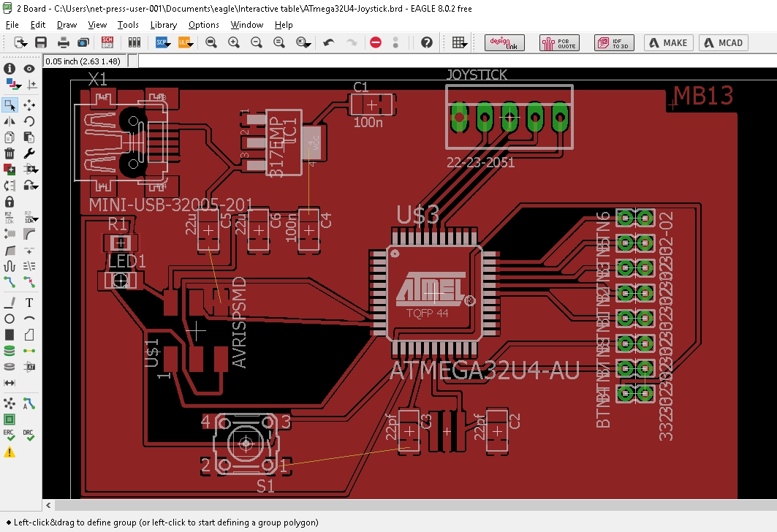Click the Ratsnest tool

[x=10, y=403]
